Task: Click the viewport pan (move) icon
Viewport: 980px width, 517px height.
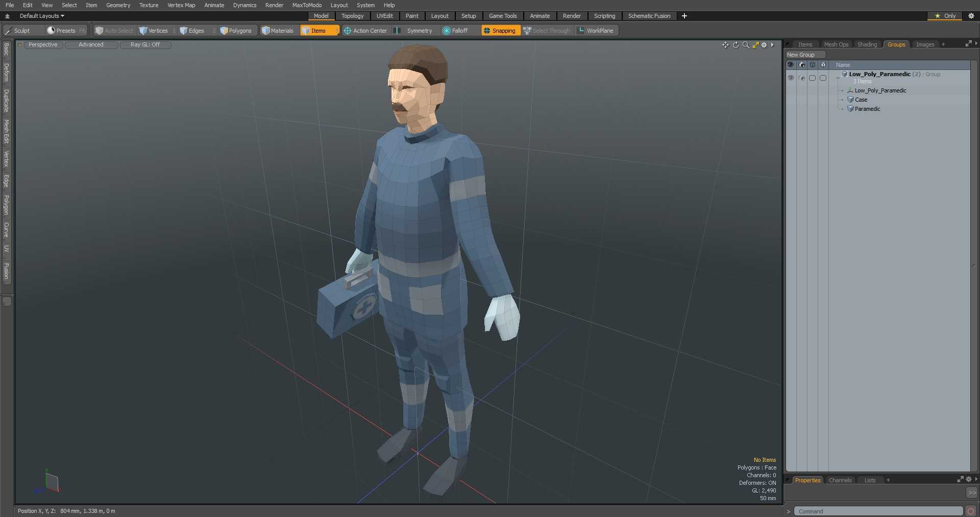Action: click(x=725, y=45)
